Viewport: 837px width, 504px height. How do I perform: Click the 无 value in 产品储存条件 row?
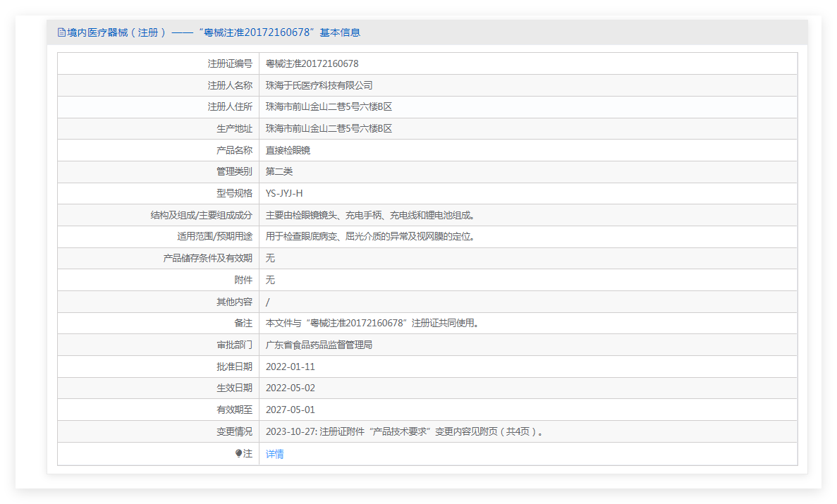271,259
